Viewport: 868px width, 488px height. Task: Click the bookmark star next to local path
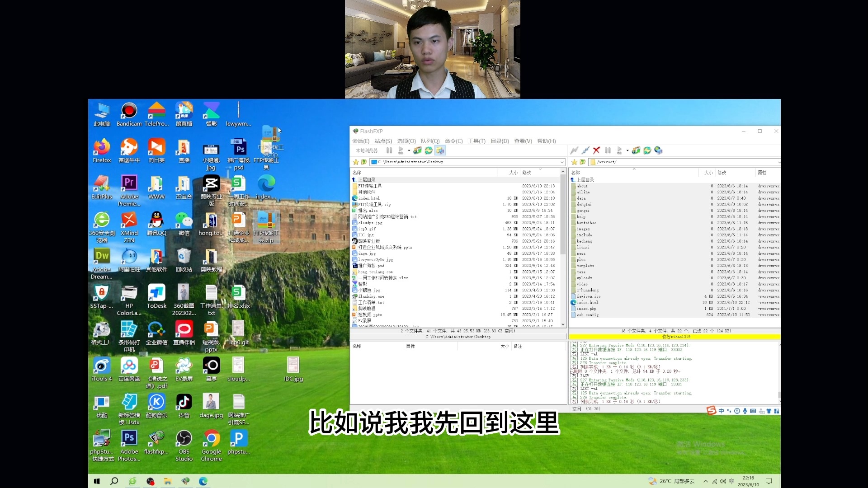[x=356, y=162]
